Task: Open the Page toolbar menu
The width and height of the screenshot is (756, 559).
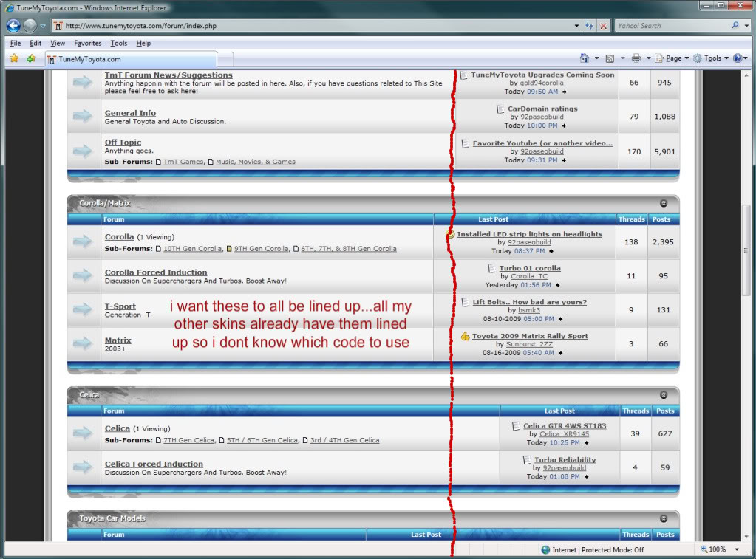Action: coord(672,58)
